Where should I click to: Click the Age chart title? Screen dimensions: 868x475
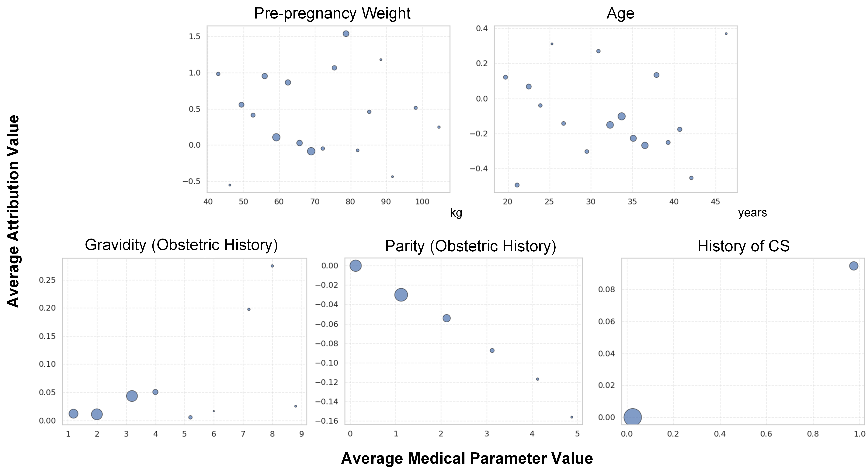pyautogui.click(x=620, y=13)
